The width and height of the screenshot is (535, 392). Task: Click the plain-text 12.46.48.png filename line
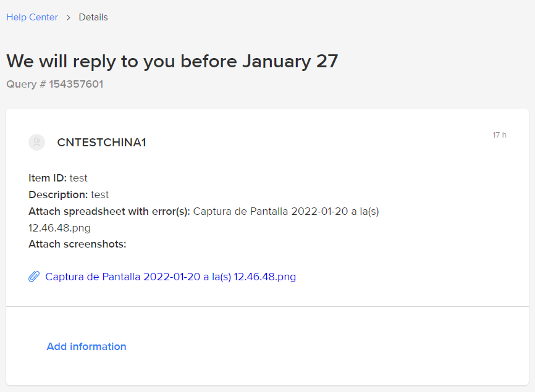click(x=59, y=228)
